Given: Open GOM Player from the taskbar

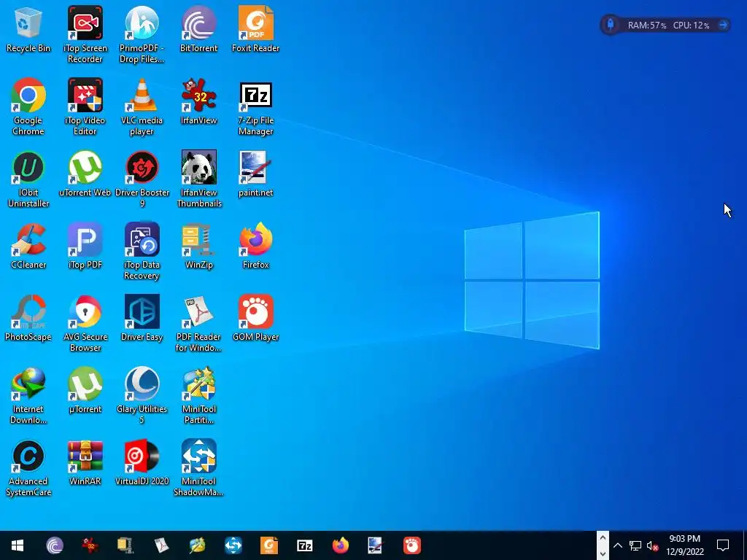Looking at the screenshot, I should click(x=411, y=545).
